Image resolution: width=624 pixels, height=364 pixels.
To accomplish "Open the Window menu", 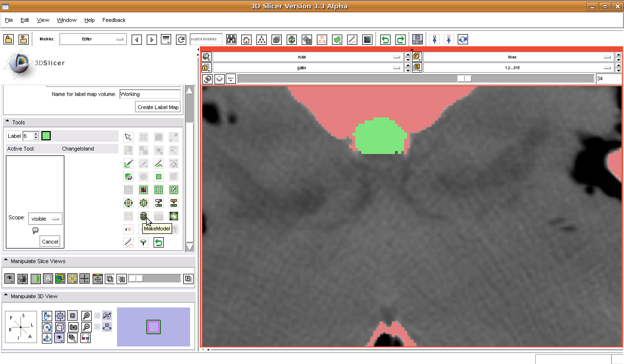I will tap(67, 20).
